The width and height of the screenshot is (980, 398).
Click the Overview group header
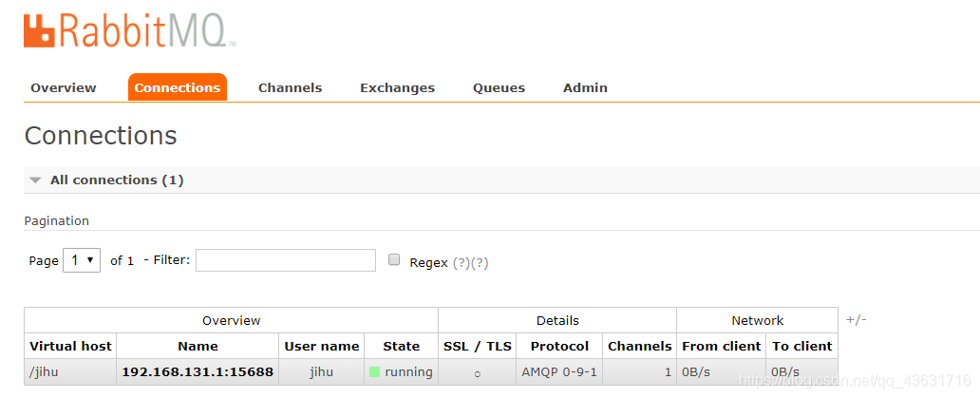click(232, 320)
